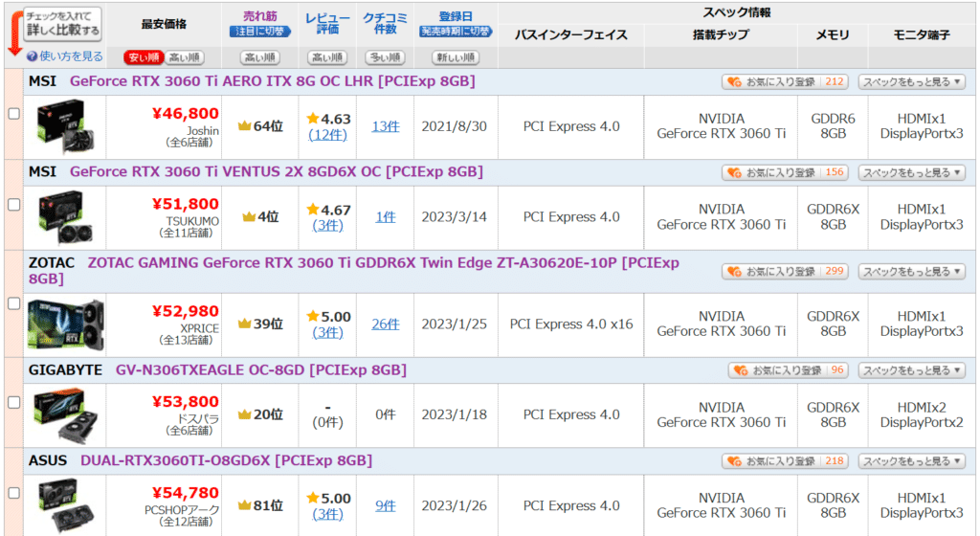
Task: Expand more specs for GIGABYTE GV-N306TXEAGLE
Action: point(911,370)
